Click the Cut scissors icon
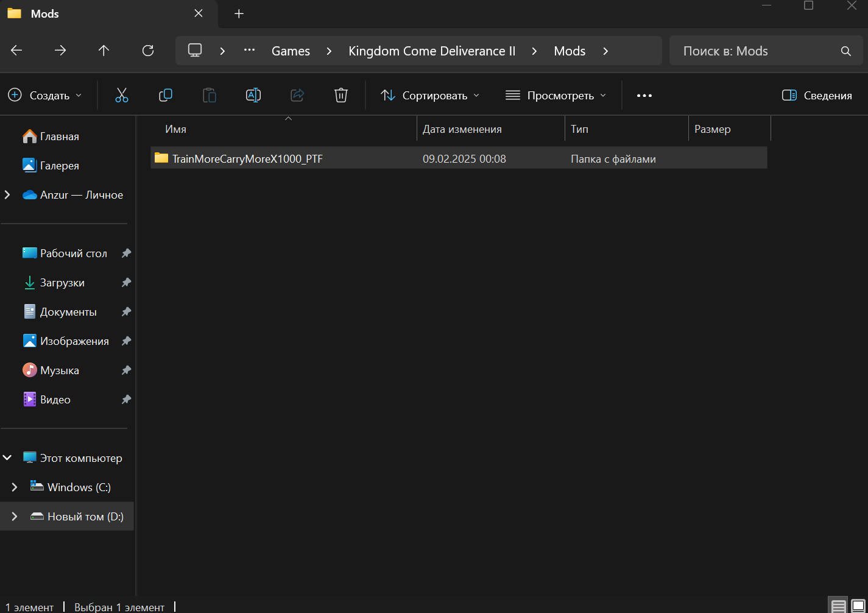The height and width of the screenshot is (613, 868). pyautogui.click(x=122, y=95)
